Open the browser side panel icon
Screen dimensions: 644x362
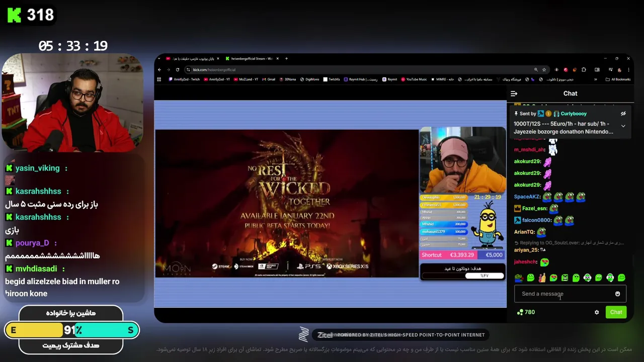pos(597,70)
